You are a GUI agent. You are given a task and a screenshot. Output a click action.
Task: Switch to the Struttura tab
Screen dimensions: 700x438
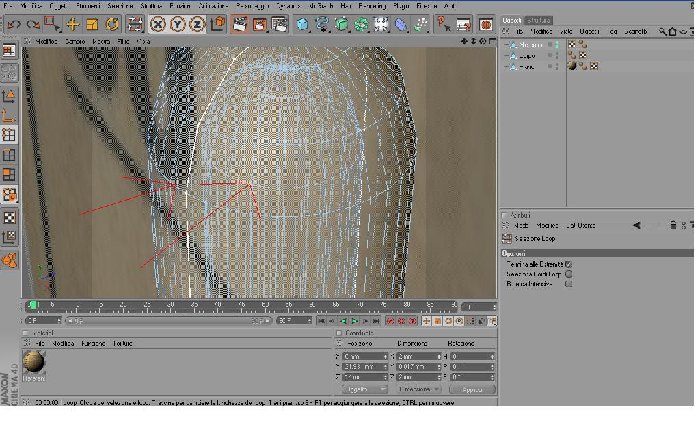click(x=538, y=20)
